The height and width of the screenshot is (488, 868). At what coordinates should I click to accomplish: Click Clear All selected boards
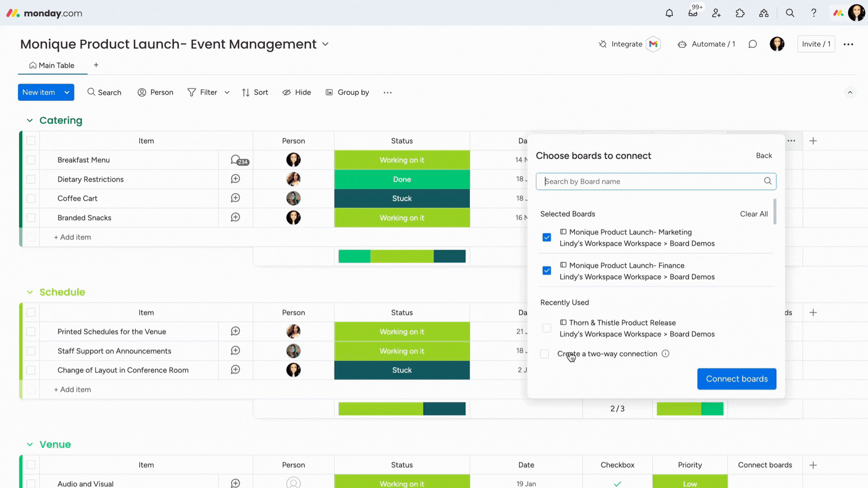754,214
